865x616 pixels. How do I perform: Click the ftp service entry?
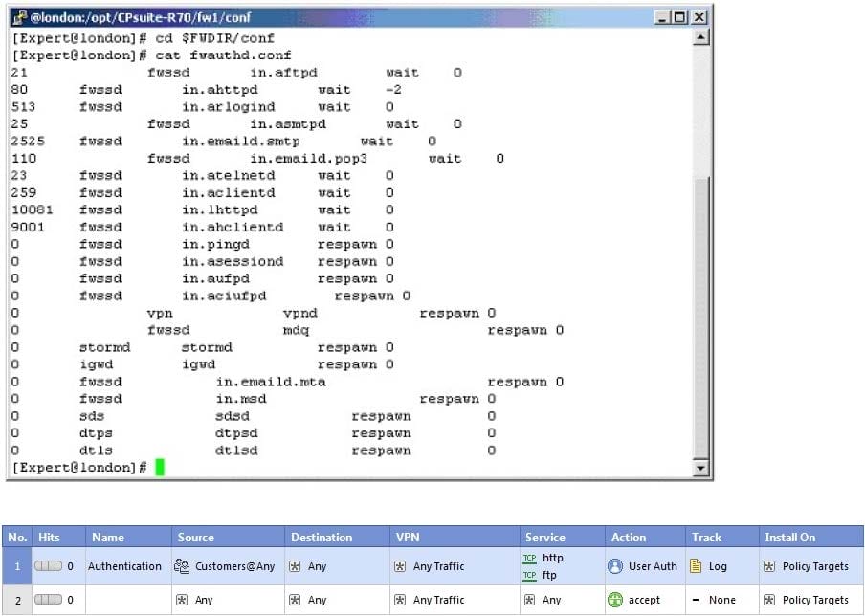point(549,575)
